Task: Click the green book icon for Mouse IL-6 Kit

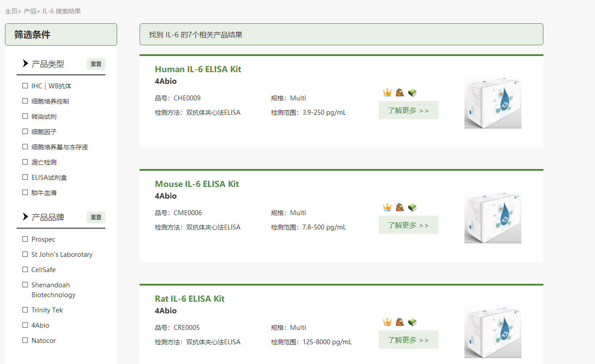Action: point(412,208)
